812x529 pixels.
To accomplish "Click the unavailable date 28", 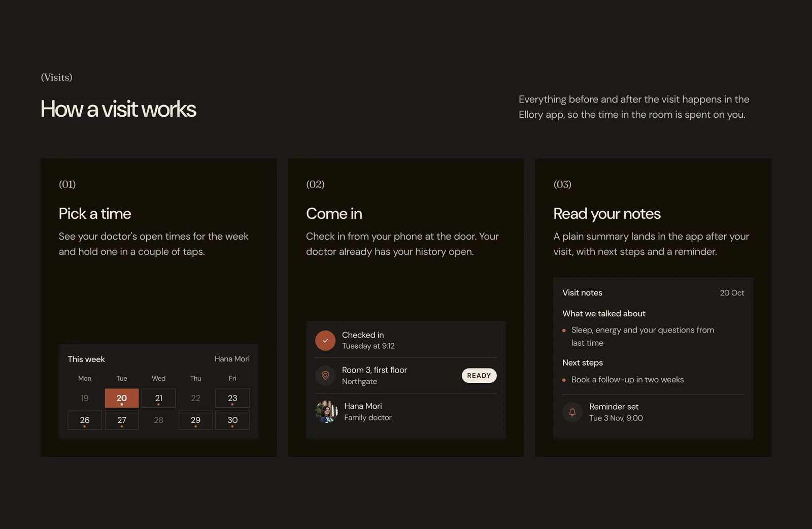I will point(159,420).
